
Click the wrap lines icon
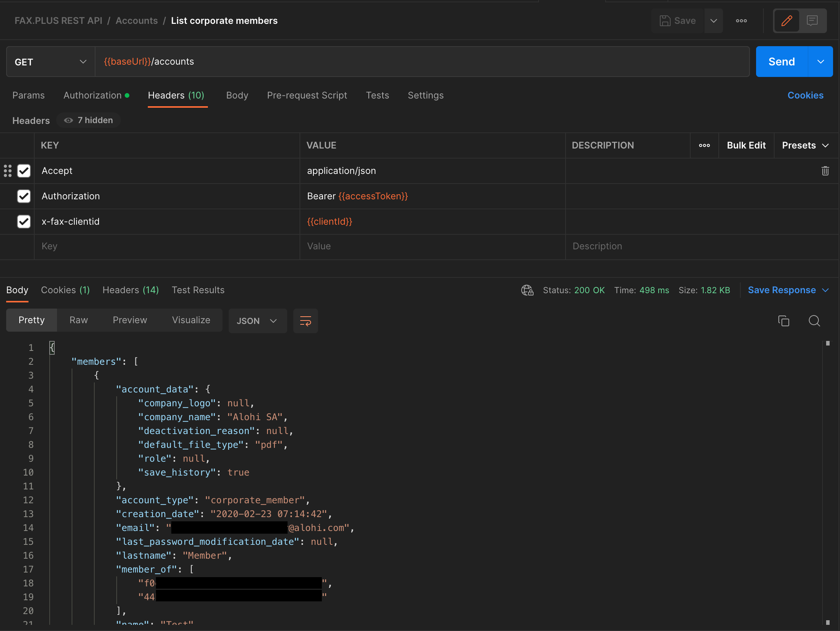[x=305, y=321]
